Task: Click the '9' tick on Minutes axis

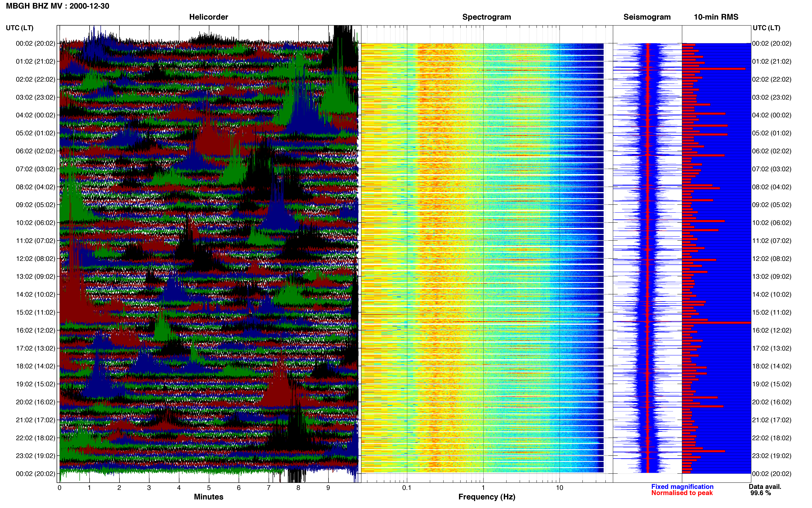Action: [328, 488]
